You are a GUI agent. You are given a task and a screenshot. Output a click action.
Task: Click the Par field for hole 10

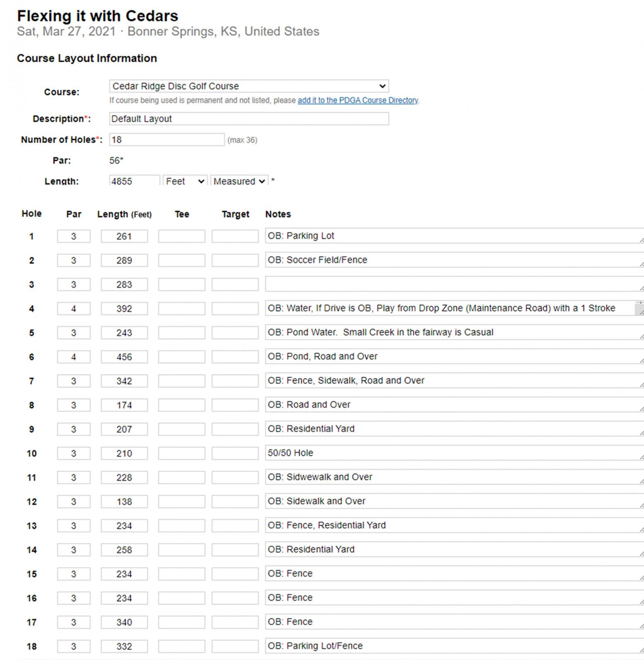(x=74, y=453)
